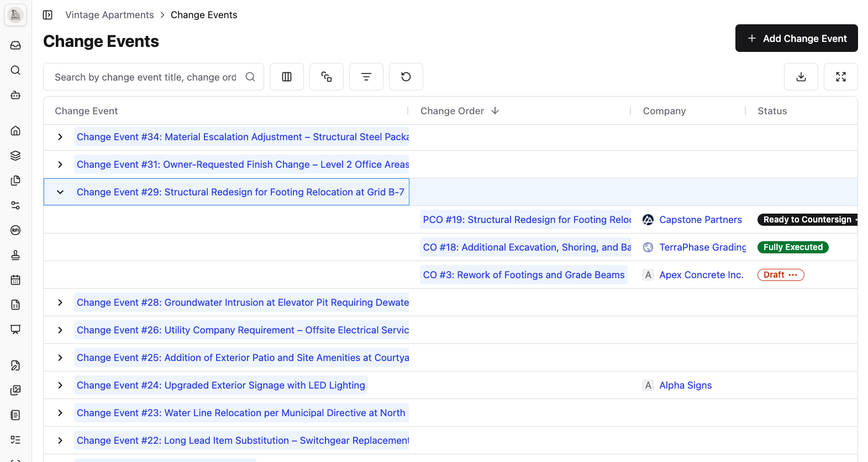Viewport: 868px width, 462px height.
Task: Click Add Change Event button
Action: point(796,38)
